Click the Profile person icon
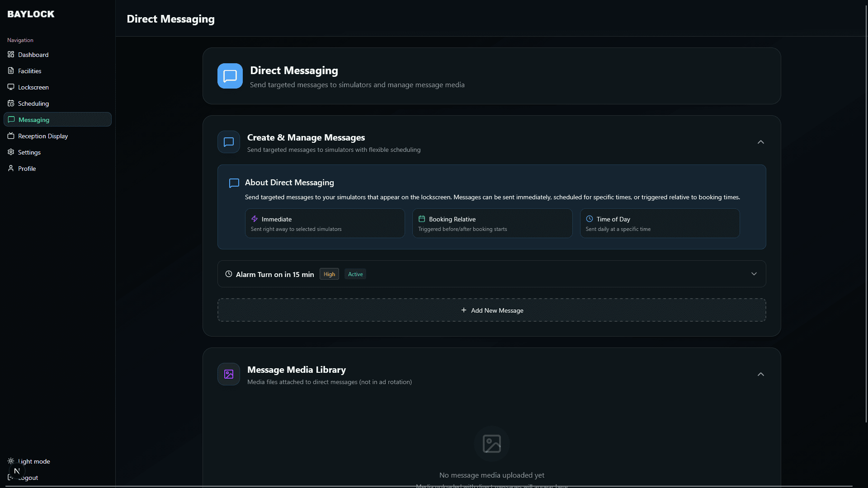Screen dimensions: 868x488 11,169
